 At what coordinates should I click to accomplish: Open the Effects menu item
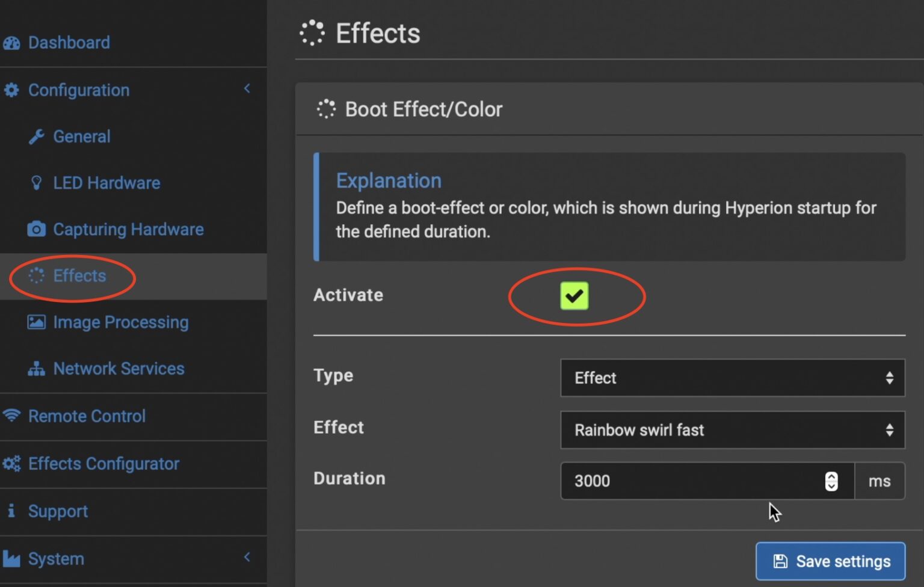79,275
